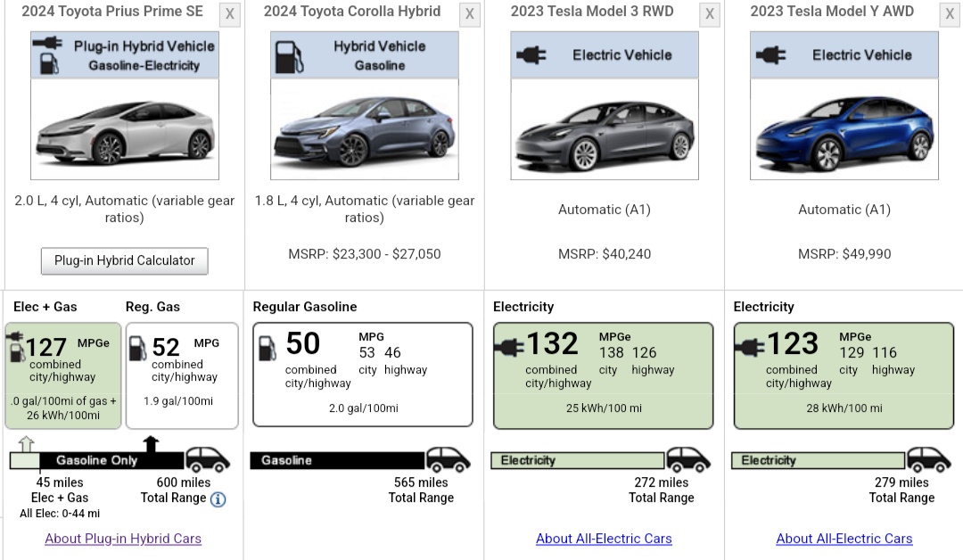Screen dimensions: 963x560
Task: Click the Tesla Model 3 car photo
Action: click(x=604, y=131)
